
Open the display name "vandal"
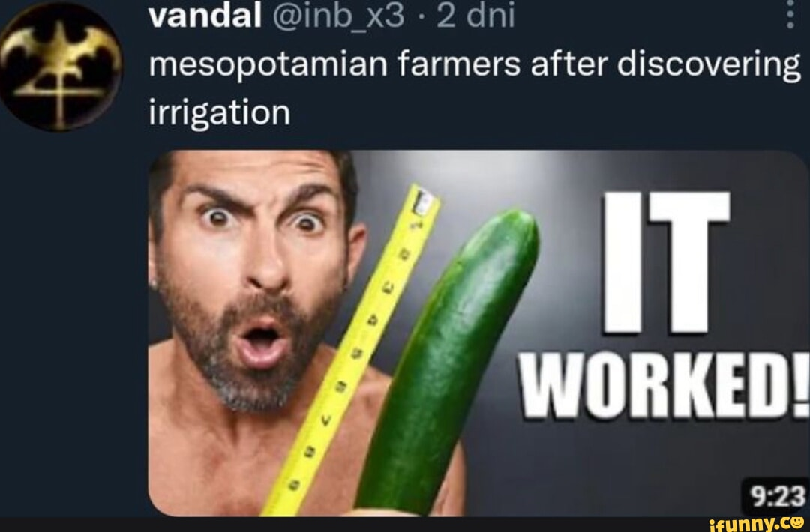(x=205, y=16)
